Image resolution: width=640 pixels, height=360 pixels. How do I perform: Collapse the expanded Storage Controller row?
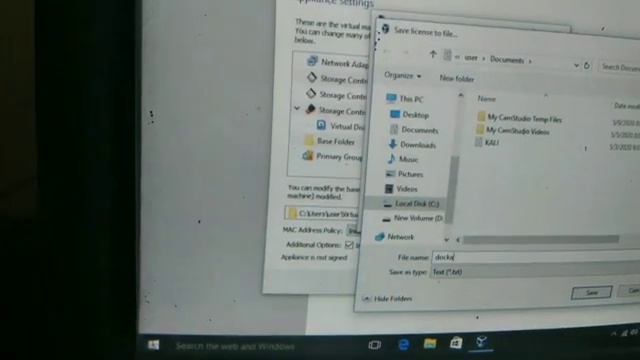[x=297, y=109]
